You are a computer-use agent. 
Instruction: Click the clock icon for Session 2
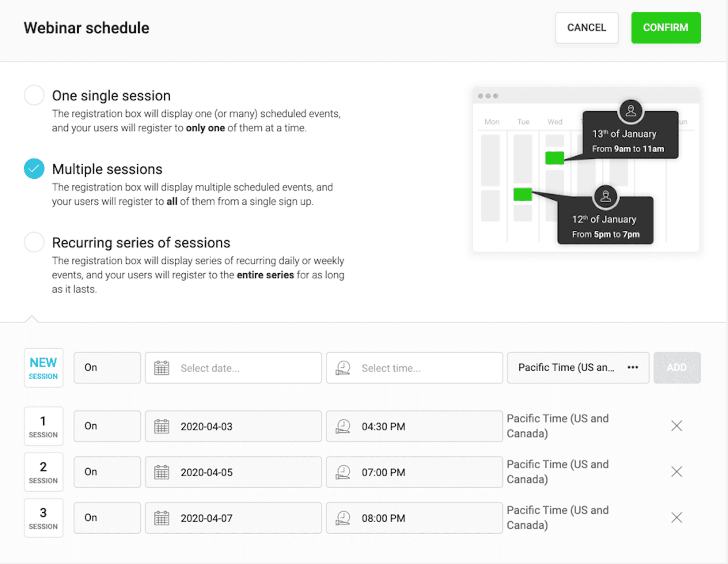343,471
